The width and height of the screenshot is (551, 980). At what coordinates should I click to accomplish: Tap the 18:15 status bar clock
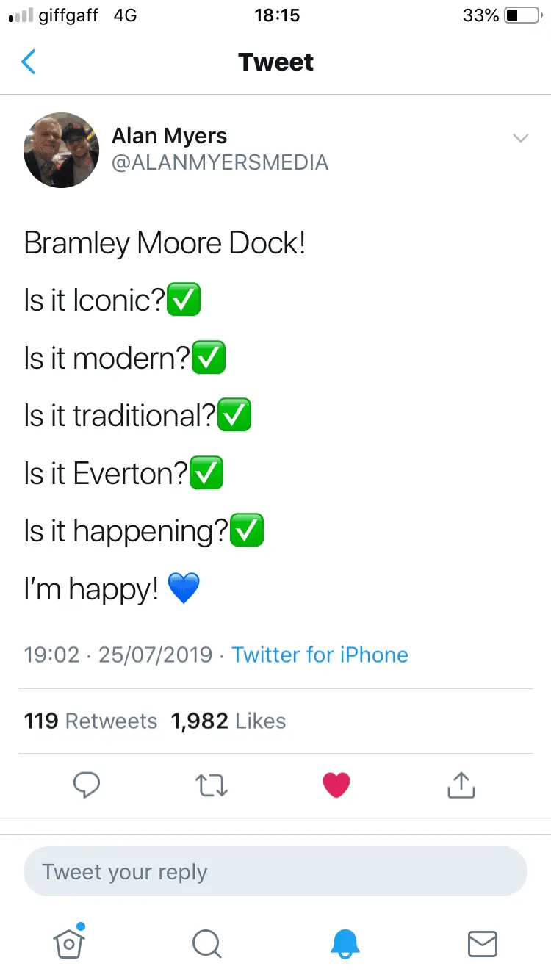pyautogui.click(x=277, y=15)
